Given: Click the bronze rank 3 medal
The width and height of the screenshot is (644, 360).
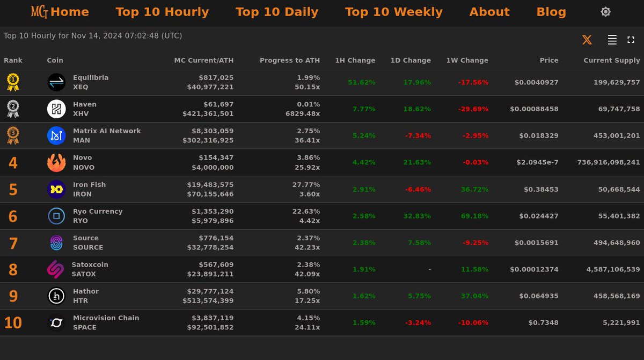Looking at the screenshot, I should [x=13, y=135].
